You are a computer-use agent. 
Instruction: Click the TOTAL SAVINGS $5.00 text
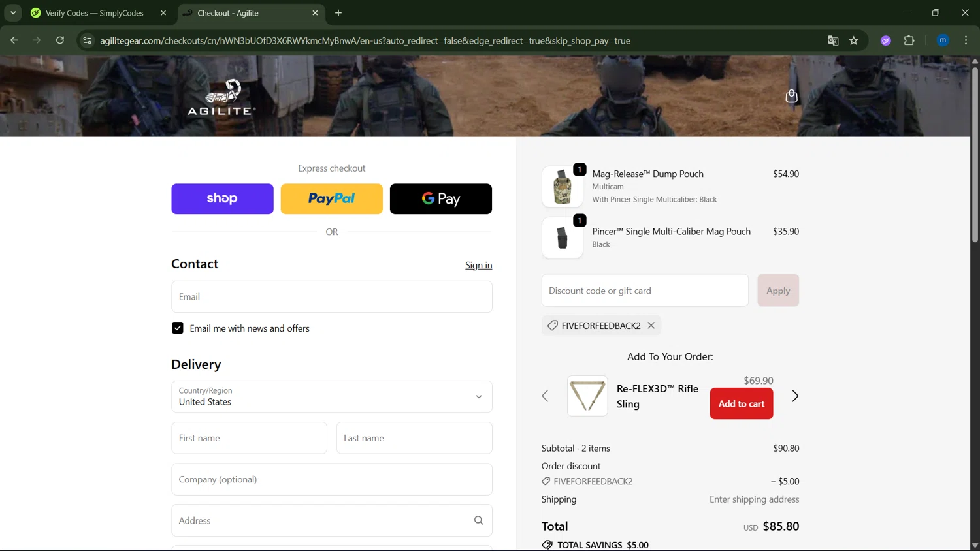(603, 545)
